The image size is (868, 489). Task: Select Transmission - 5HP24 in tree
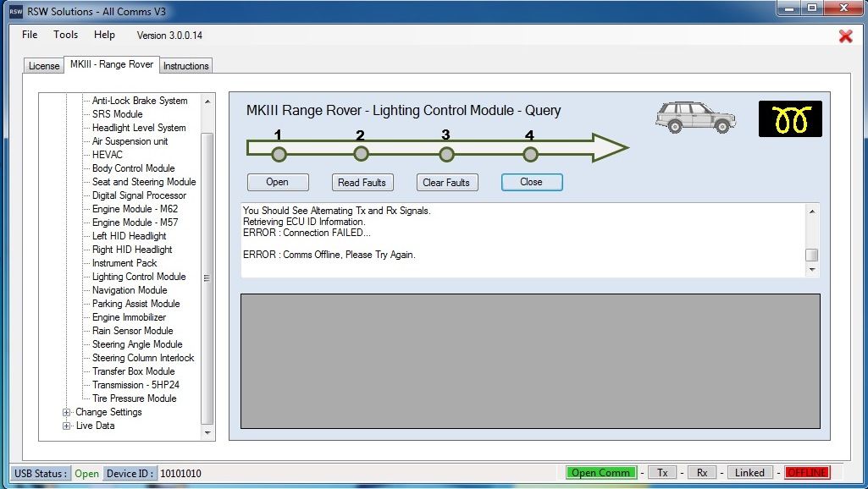tap(135, 385)
